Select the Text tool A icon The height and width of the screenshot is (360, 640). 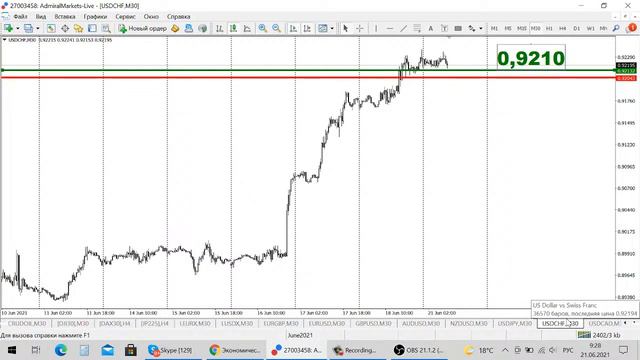pos(430,28)
